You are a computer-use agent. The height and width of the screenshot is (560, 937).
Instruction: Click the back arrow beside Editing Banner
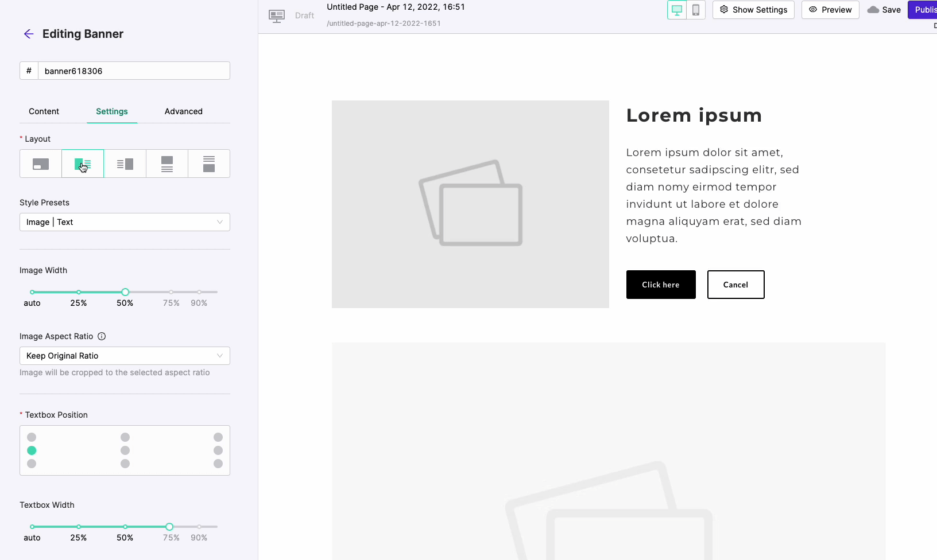[x=29, y=34]
